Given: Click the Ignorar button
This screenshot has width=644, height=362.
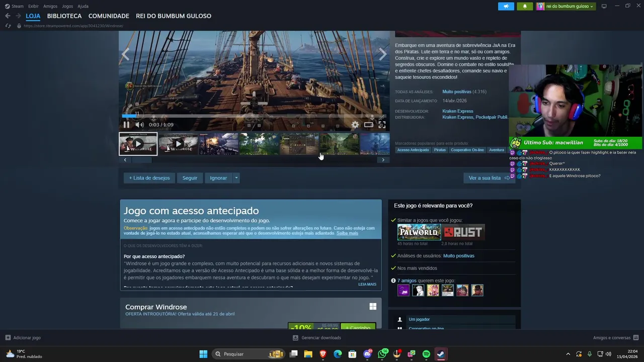Looking at the screenshot, I should point(218,178).
